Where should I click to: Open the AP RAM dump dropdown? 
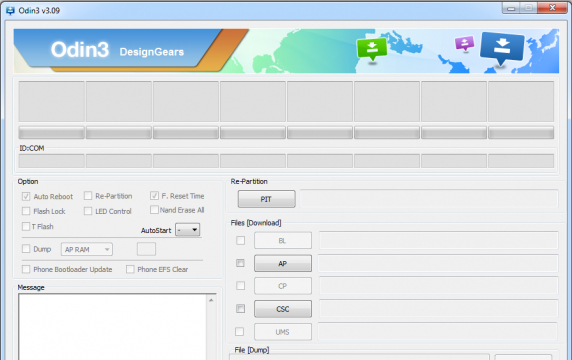point(87,249)
